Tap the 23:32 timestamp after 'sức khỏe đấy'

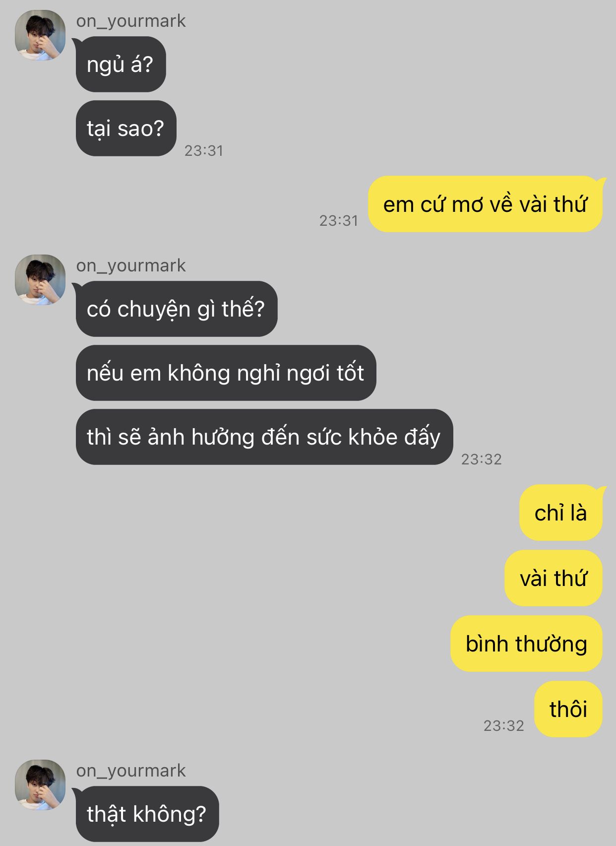coord(481,459)
